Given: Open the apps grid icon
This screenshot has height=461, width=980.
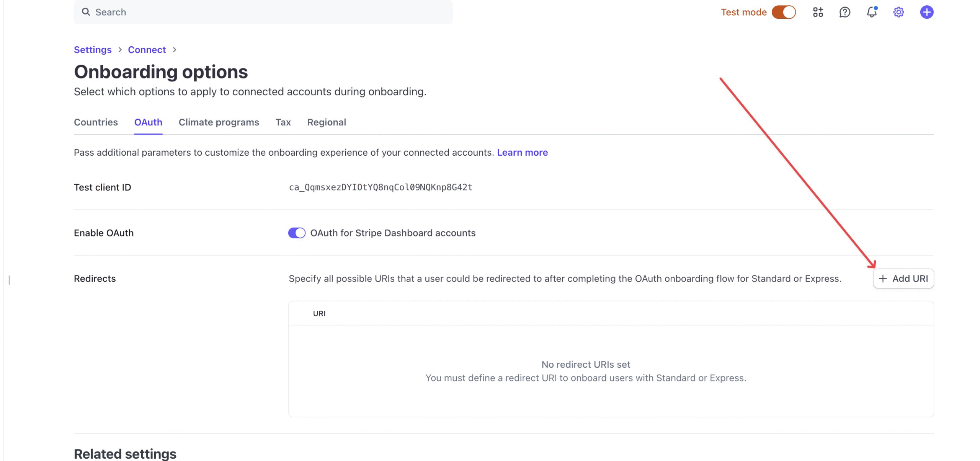Looking at the screenshot, I should (818, 12).
